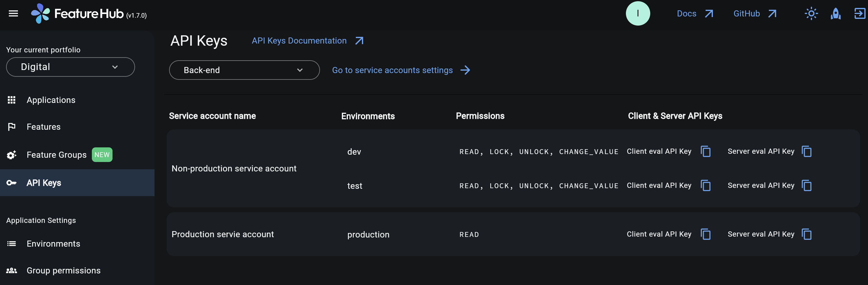The image size is (868, 285).
Task: Open the GitHub external link
Action: click(x=746, y=13)
